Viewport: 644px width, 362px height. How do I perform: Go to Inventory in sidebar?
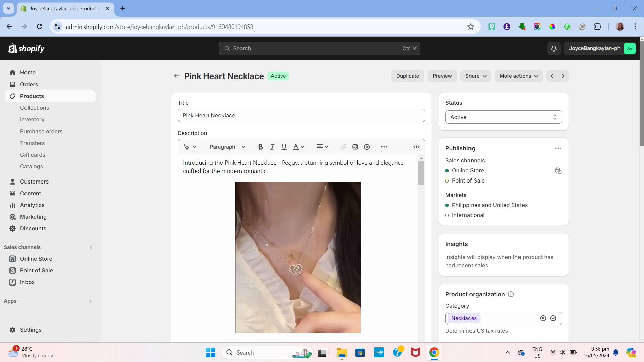tap(32, 119)
